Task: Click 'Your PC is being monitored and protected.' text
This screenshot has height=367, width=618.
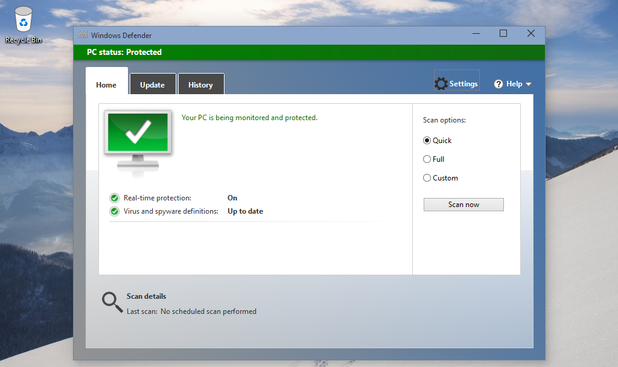Action: [x=249, y=117]
